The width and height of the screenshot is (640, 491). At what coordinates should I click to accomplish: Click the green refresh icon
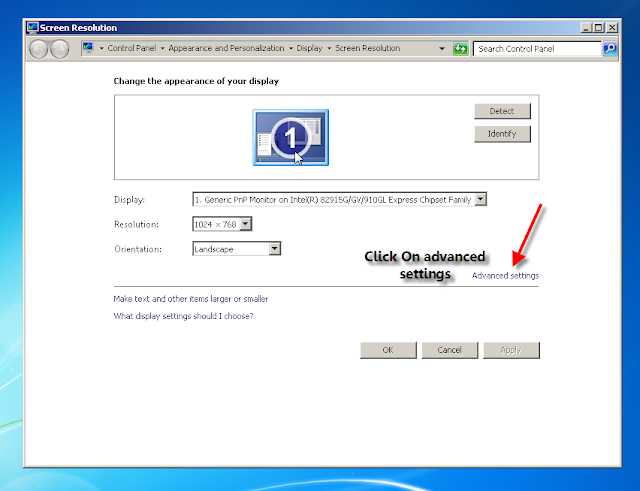(x=460, y=49)
